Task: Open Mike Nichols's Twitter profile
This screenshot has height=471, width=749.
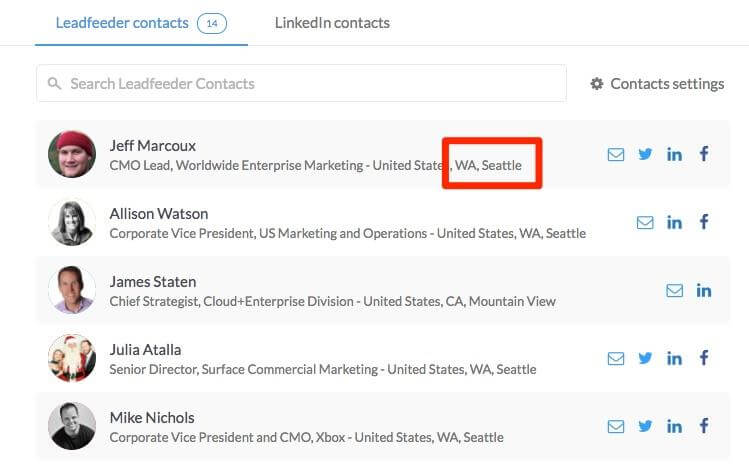Action: click(645, 426)
